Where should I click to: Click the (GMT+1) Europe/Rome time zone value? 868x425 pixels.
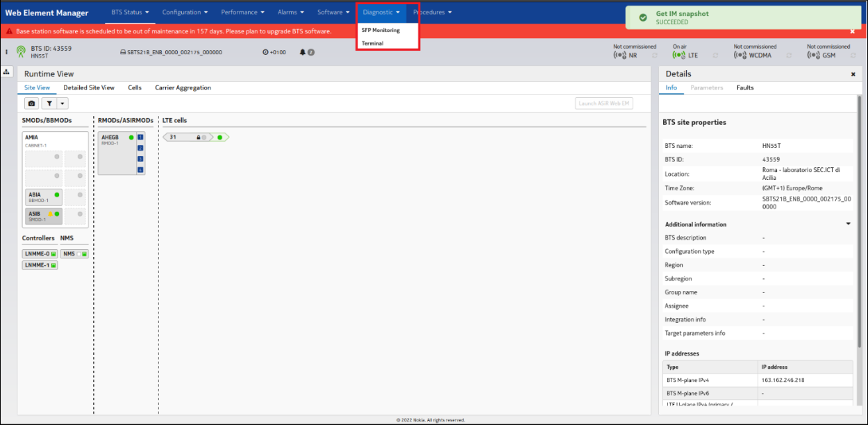point(792,188)
